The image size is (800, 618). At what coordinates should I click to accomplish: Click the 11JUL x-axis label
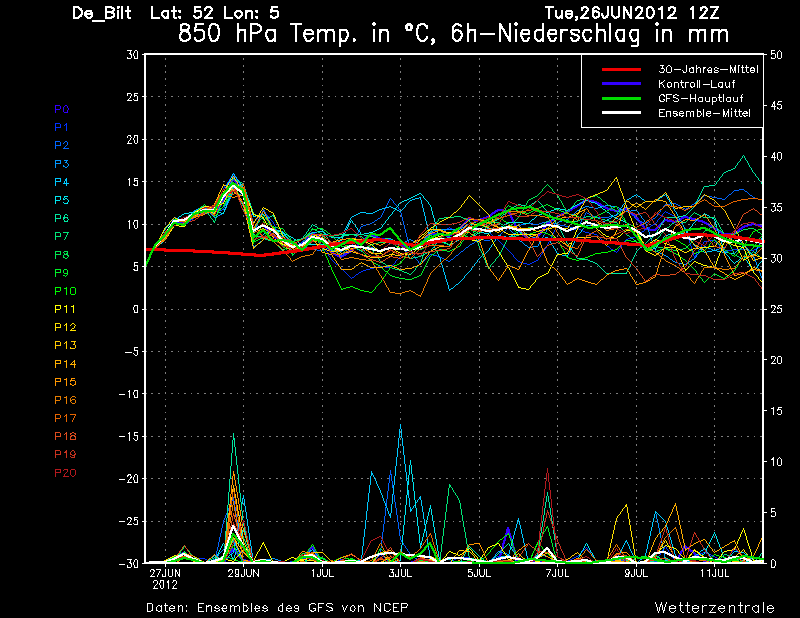click(714, 573)
